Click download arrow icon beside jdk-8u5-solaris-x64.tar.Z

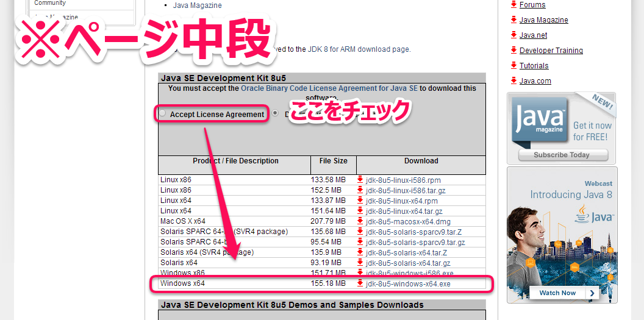360,252
